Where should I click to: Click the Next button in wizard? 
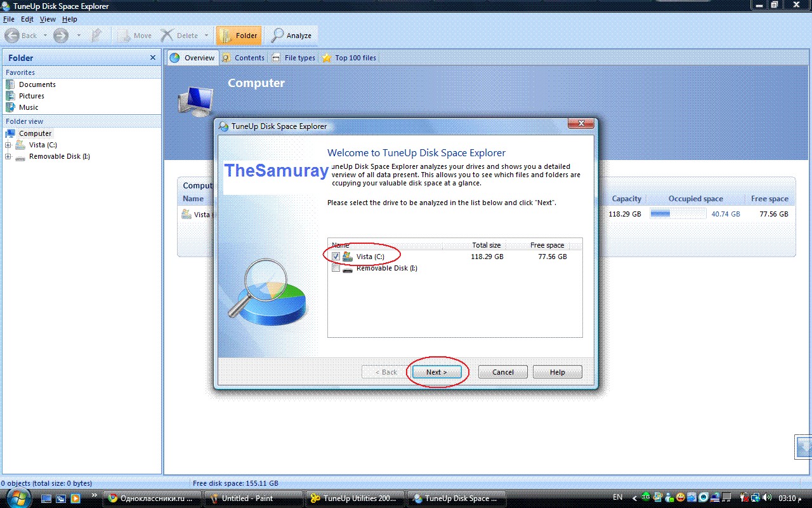pyautogui.click(x=436, y=372)
